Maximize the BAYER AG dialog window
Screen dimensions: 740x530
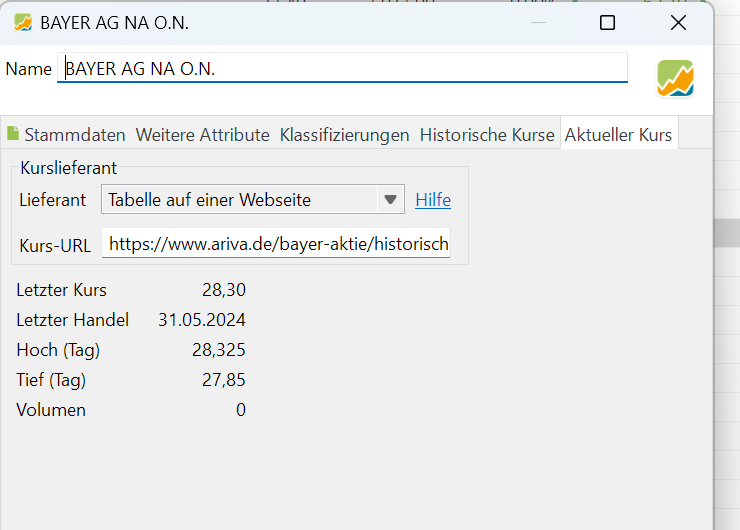[607, 23]
